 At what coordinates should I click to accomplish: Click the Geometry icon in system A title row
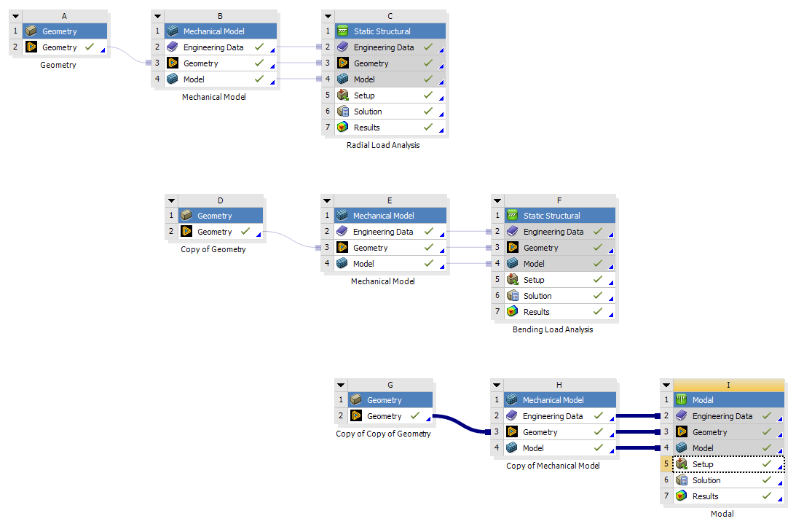pos(31,31)
